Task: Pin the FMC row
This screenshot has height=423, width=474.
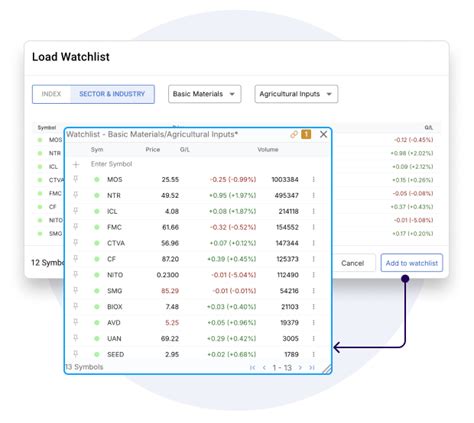Action: tap(76, 227)
